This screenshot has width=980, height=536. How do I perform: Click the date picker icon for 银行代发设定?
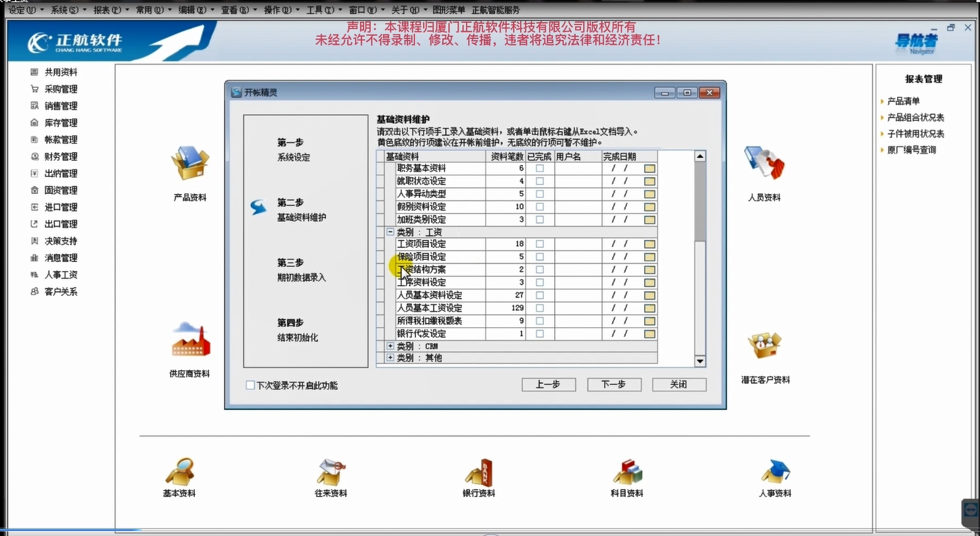pyautogui.click(x=650, y=334)
